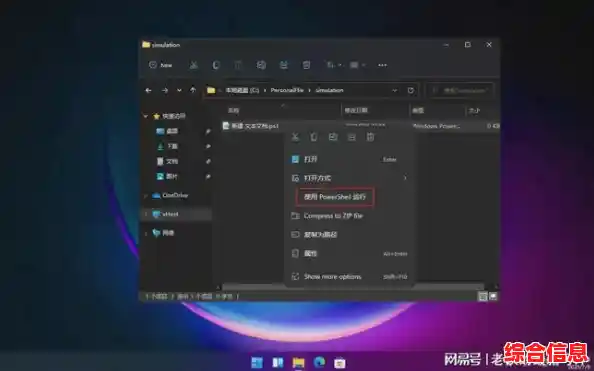The height and width of the screenshot is (371, 594).
Task: Click the Share icon in the Explorer toolbar
Action: coord(283,65)
